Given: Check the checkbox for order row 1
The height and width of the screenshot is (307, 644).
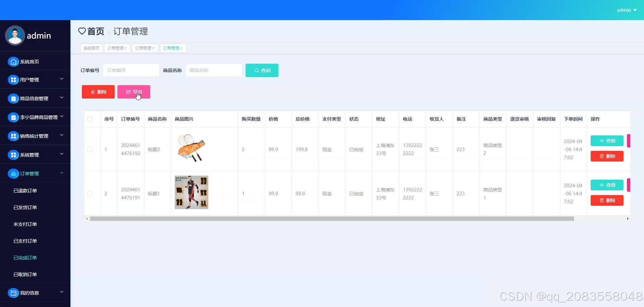Looking at the screenshot, I should 90,149.
